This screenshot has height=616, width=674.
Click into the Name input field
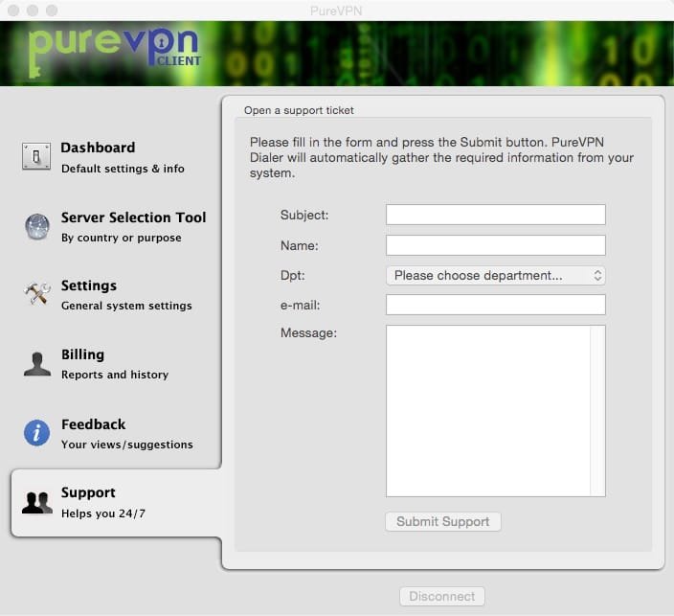(495, 245)
